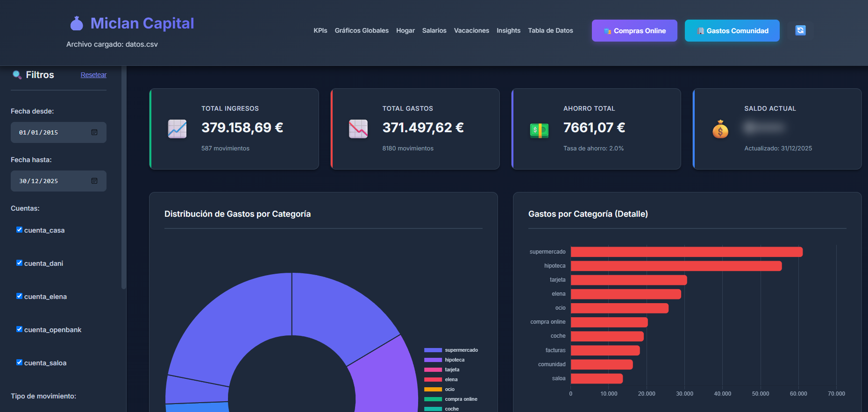Click the 'Distribución de Gastos por Categoría' heading
The width and height of the screenshot is (868, 412).
237,214
